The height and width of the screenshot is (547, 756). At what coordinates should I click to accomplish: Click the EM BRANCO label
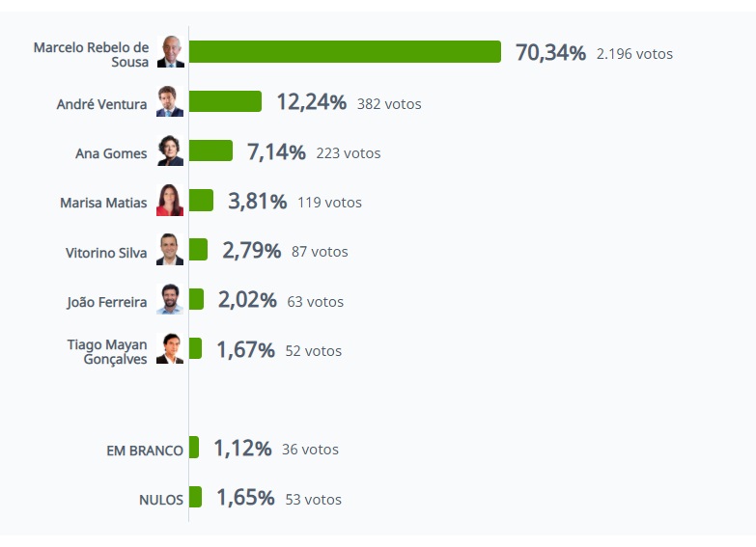click(144, 451)
